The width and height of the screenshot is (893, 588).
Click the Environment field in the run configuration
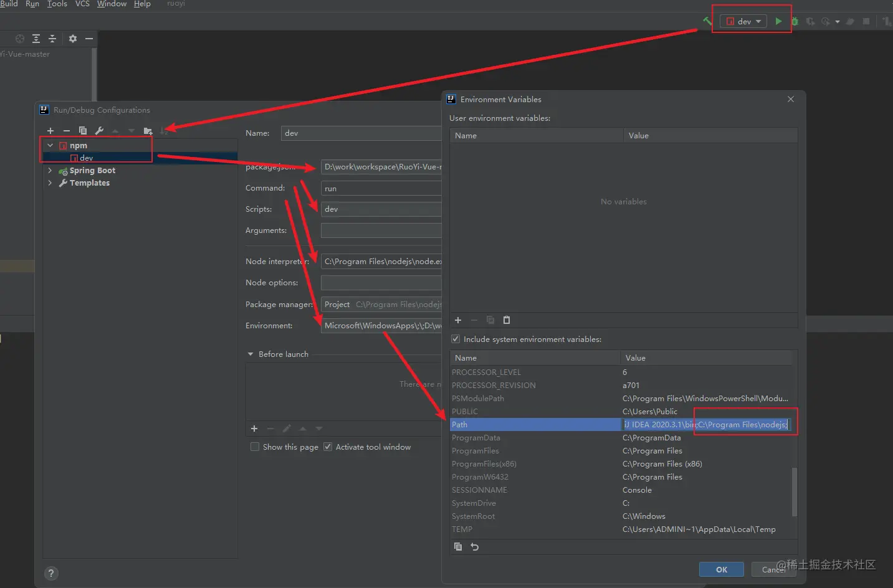pos(381,326)
